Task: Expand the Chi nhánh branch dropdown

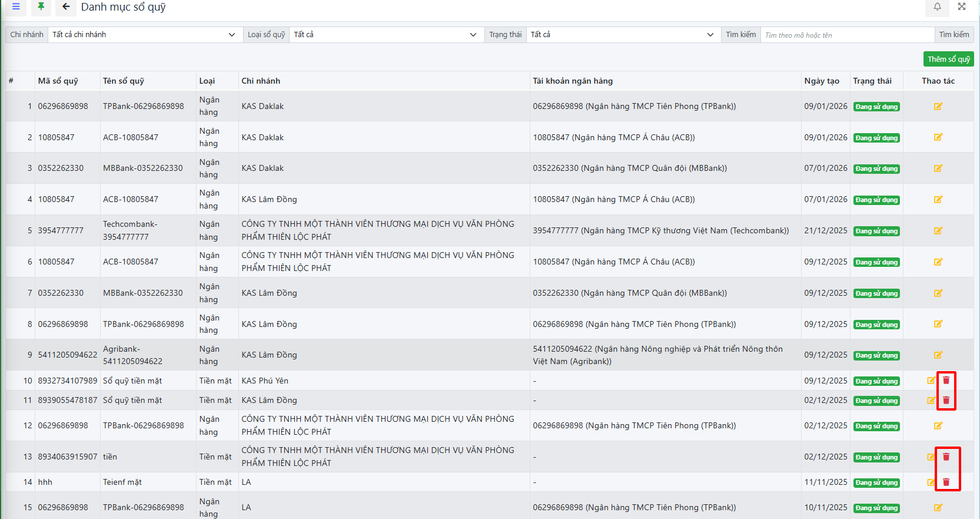Action: pyautogui.click(x=144, y=35)
